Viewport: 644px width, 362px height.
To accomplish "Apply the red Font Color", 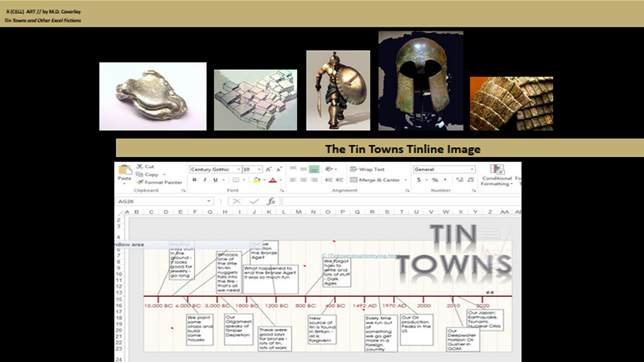I will tap(273, 179).
